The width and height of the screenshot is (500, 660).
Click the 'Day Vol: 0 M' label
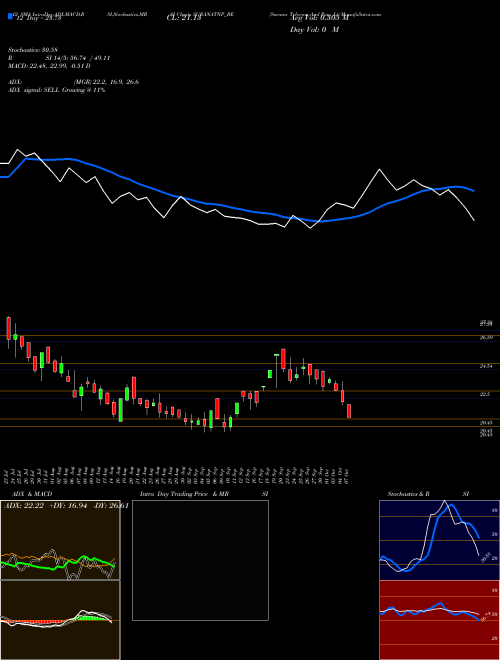(314, 30)
